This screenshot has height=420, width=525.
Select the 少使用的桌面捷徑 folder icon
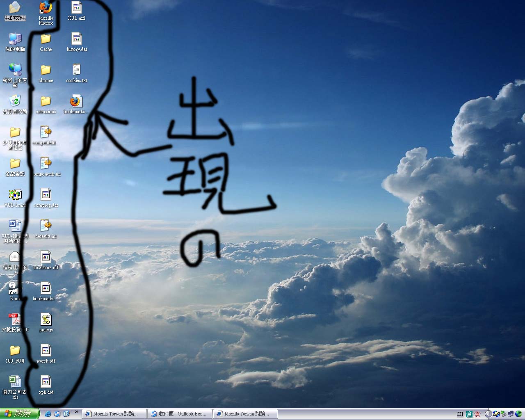coord(15,138)
